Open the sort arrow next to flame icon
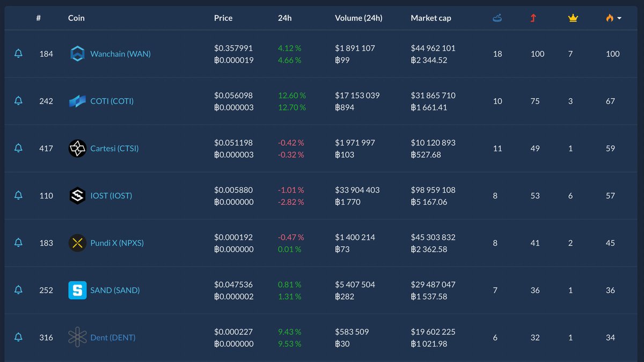 (619, 18)
